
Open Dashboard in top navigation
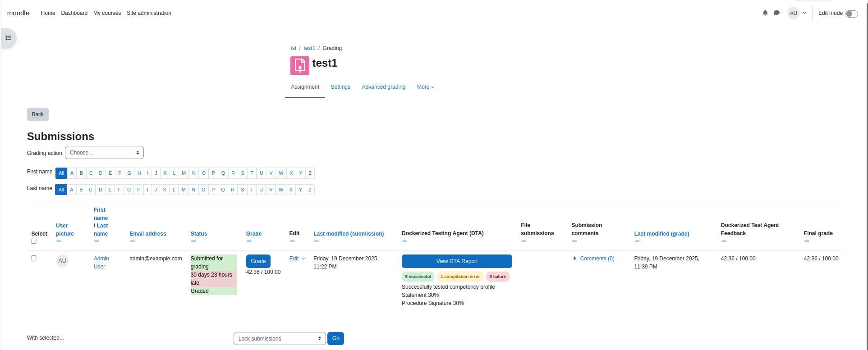pyautogui.click(x=74, y=13)
